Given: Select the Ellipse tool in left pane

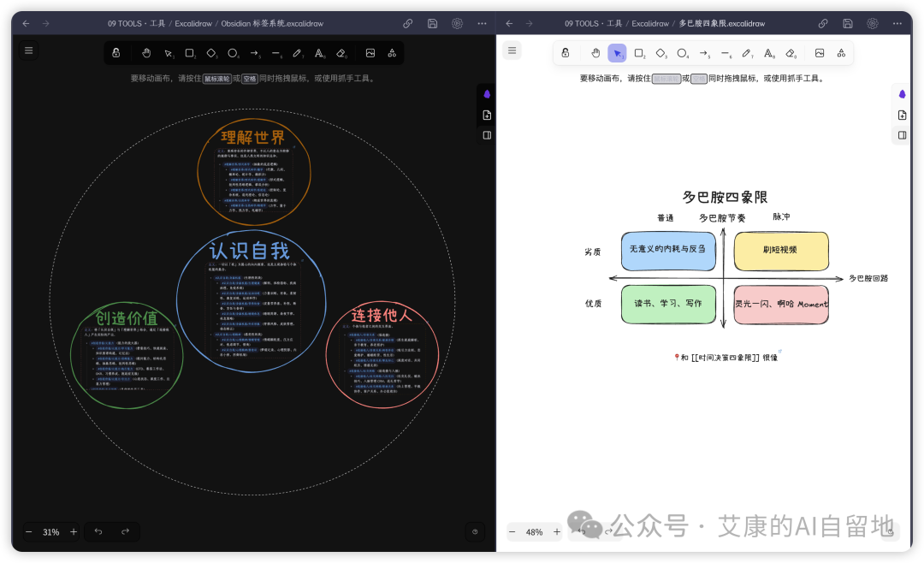Looking at the screenshot, I should (233, 53).
